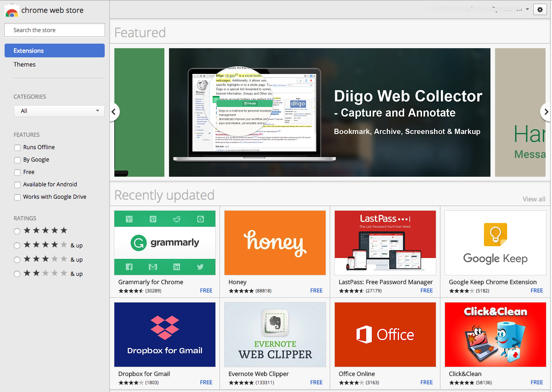This screenshot has width=552, height=392.
Task: Click FREE button for Click&Clean
Action: pyautogui.click(x=537, y=382)
